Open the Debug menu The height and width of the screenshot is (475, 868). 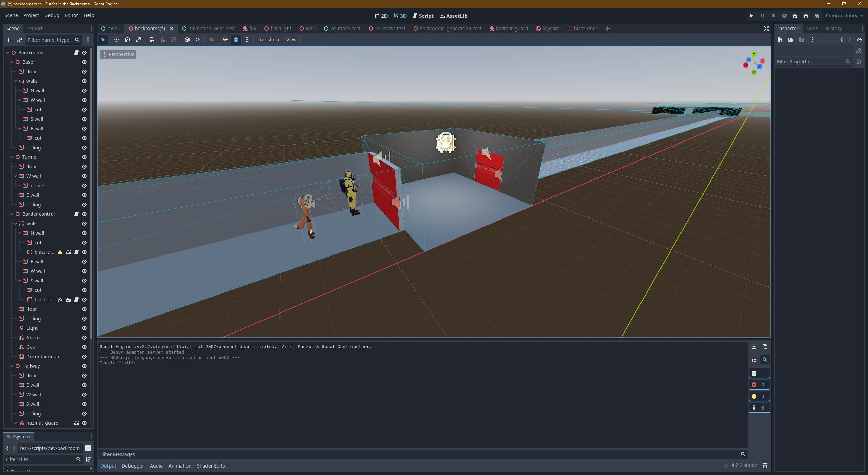[x=52, y=15]
